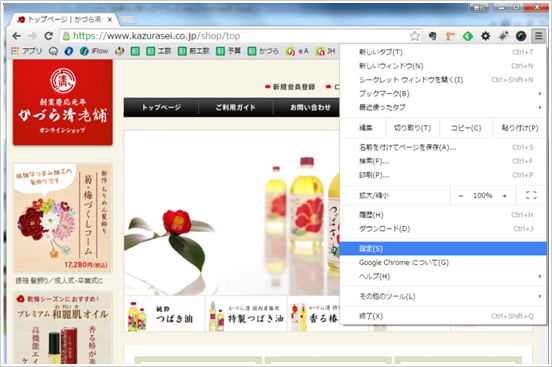The image size is (552, 367).
Task: Open the Evernote elephant extension icon
Action: (433, 36)
